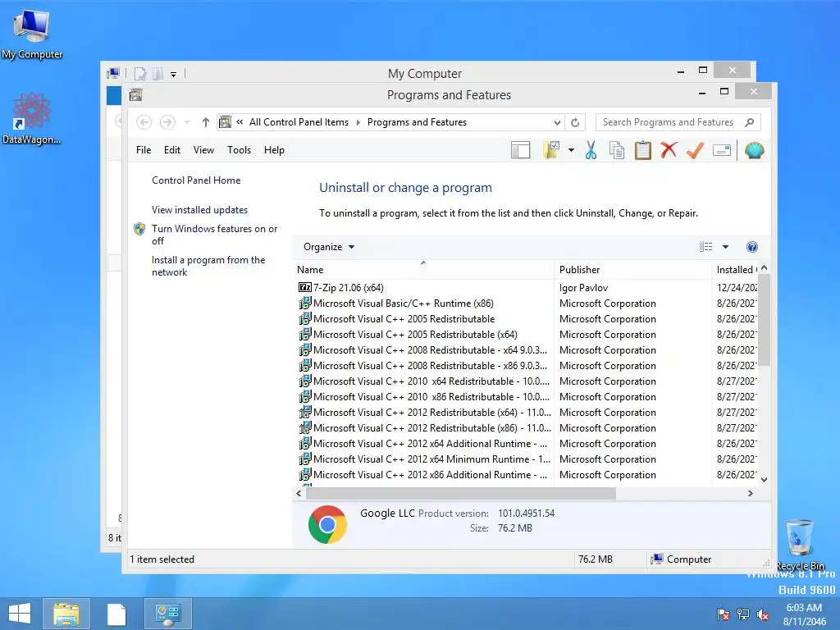Open the blue Help question mark icon

click(x=752, y=247)
